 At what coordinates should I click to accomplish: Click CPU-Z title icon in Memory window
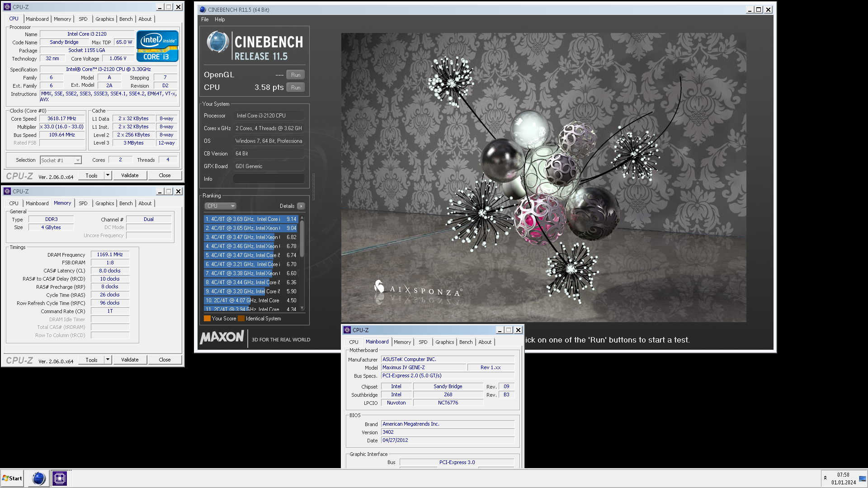click(7, 191)
